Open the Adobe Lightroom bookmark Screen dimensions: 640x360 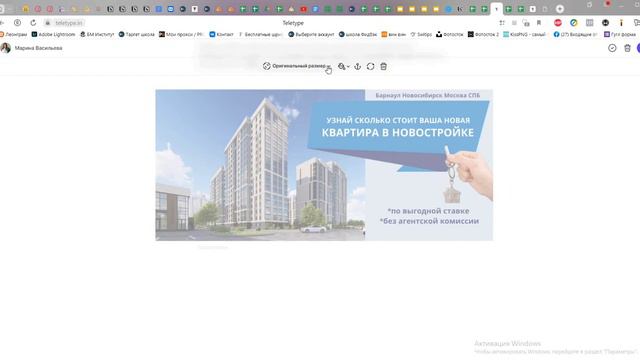tap(53, 35)
